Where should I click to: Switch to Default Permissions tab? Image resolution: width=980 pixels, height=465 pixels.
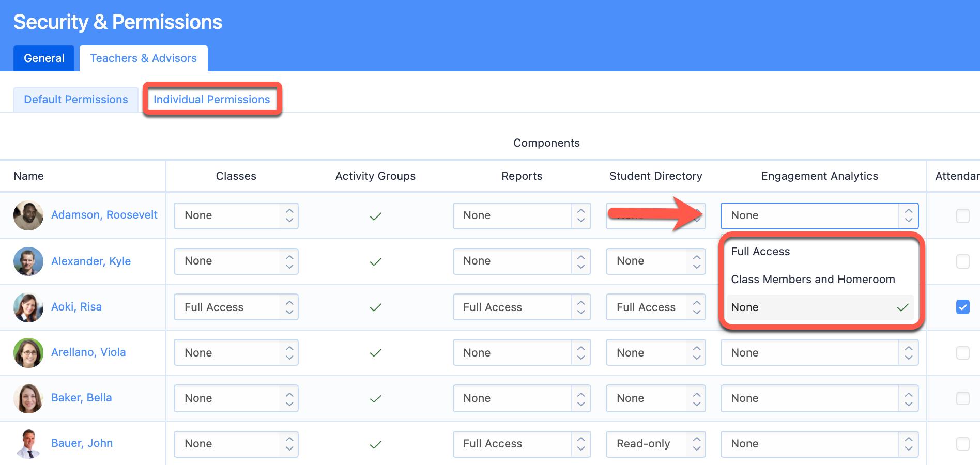[x=76, y=100]
